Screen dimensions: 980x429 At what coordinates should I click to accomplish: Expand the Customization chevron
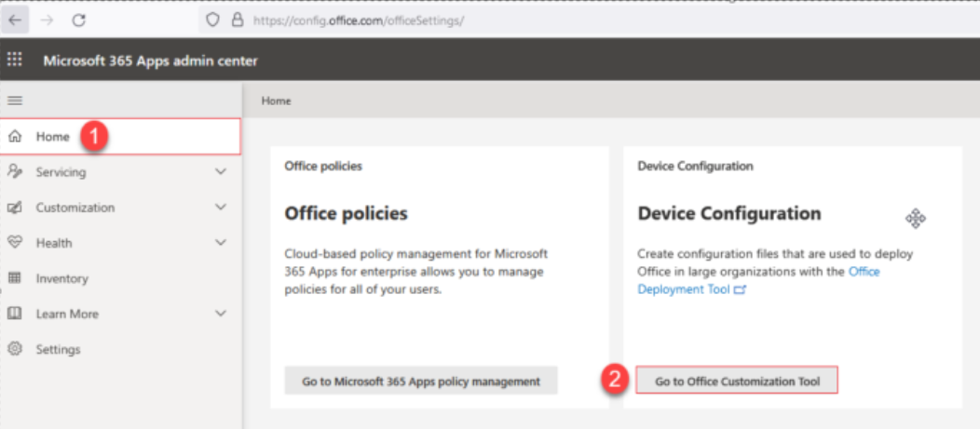[x=221, y=208]
